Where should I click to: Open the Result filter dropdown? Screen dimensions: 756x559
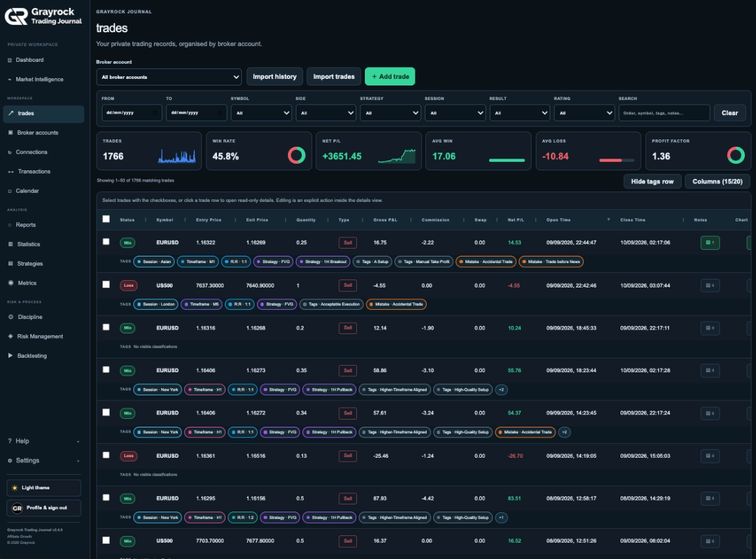coord(519,113)
